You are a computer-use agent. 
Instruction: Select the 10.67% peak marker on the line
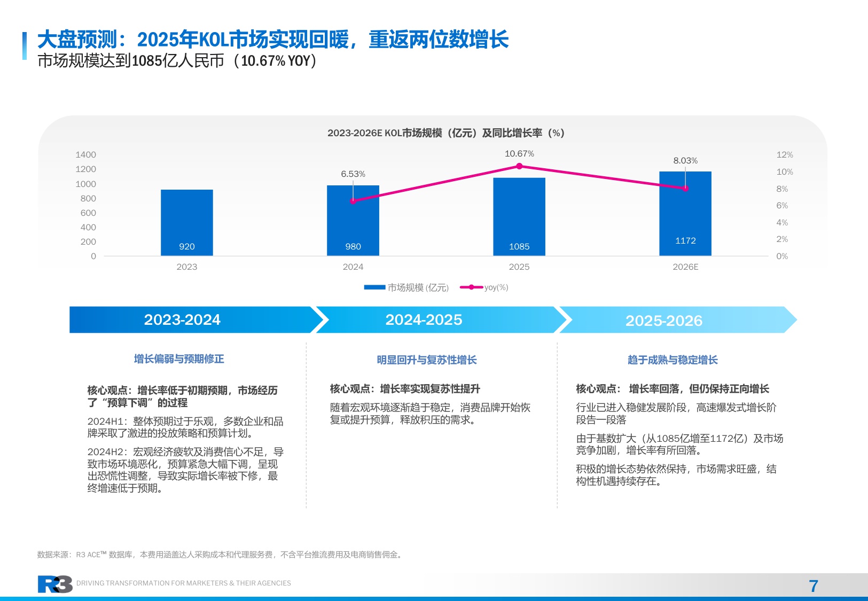[x=520, y=166]
